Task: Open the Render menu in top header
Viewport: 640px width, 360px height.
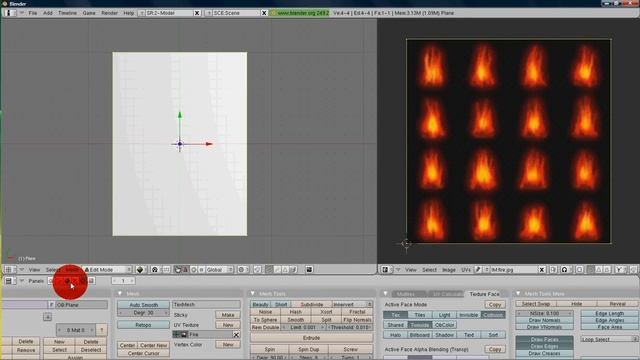Action: tap(109, 13)
